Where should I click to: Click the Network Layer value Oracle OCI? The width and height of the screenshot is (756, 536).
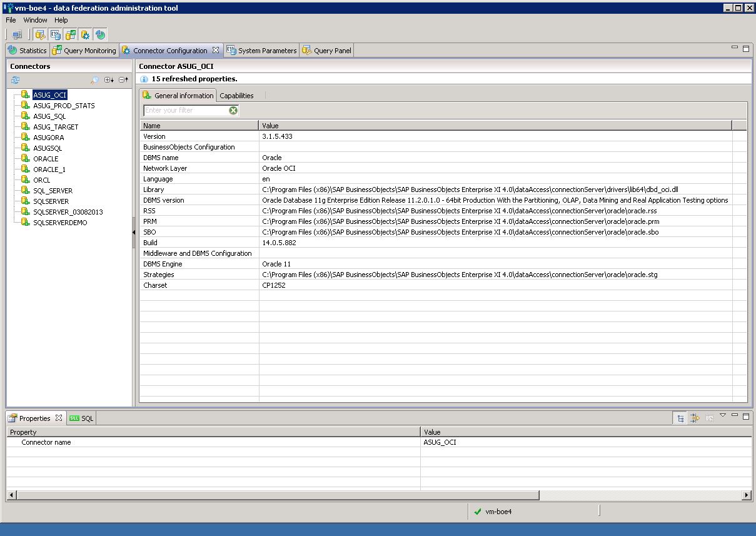coord(279,168)
